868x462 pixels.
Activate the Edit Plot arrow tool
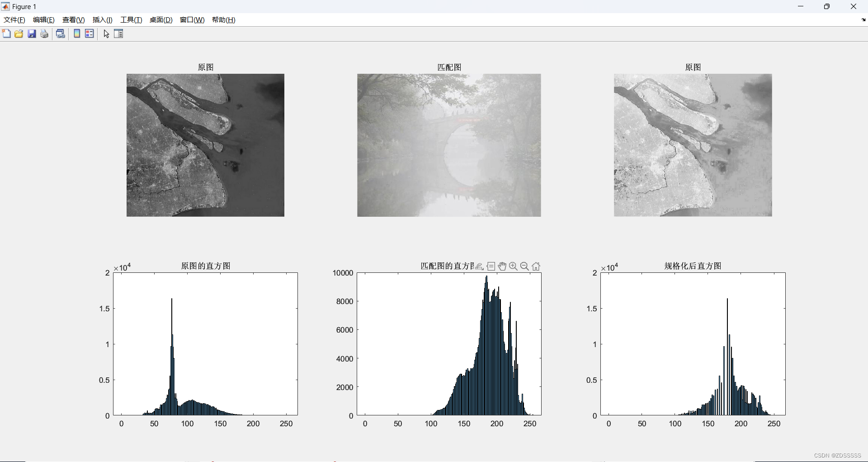106,33
